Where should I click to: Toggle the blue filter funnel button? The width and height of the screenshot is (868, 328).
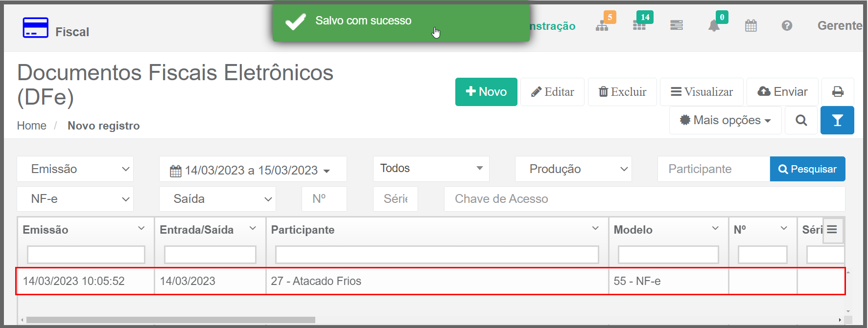tap(837, 120)
